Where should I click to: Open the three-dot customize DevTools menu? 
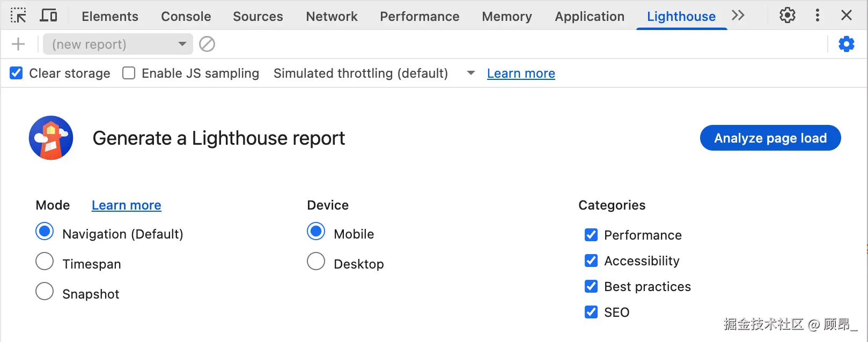click(818, 16)
